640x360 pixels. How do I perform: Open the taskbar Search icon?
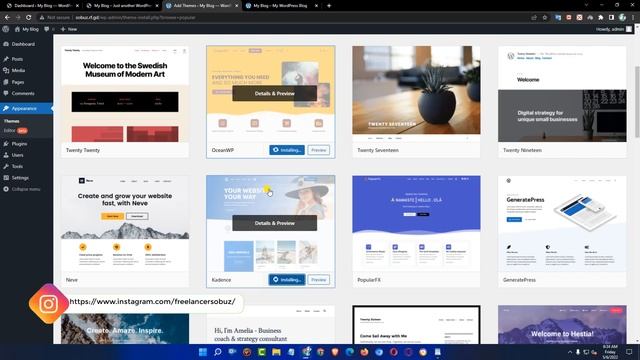(x=218, y=352)
